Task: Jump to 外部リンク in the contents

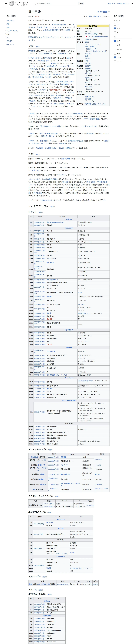Action: (x=10, y=45)
